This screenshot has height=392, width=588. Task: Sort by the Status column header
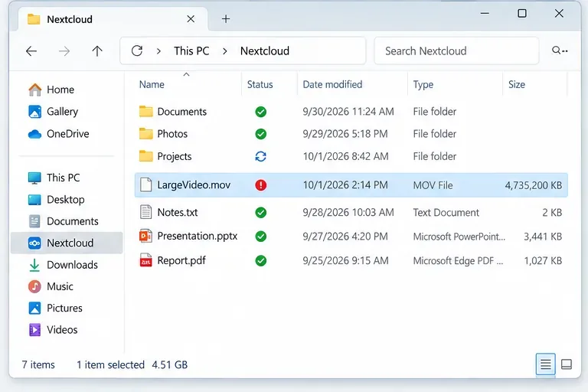pyautogui.click(x=260, y=84)
